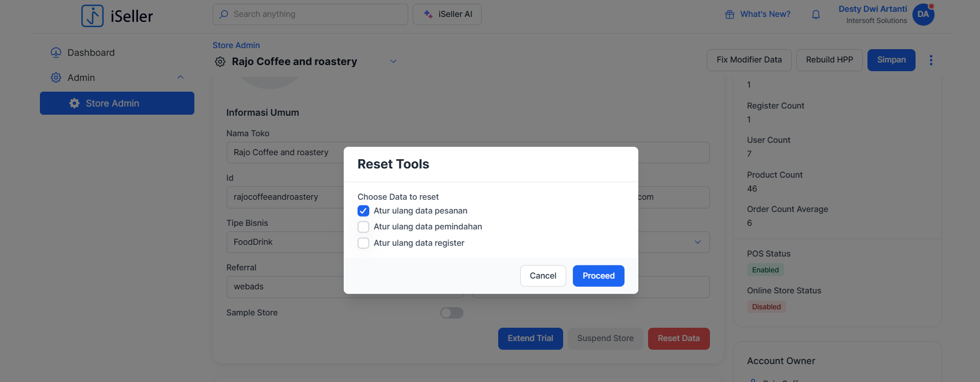Click the gift icon beside What's New
This screenshot has width=980, height=382.
point(730,14)
